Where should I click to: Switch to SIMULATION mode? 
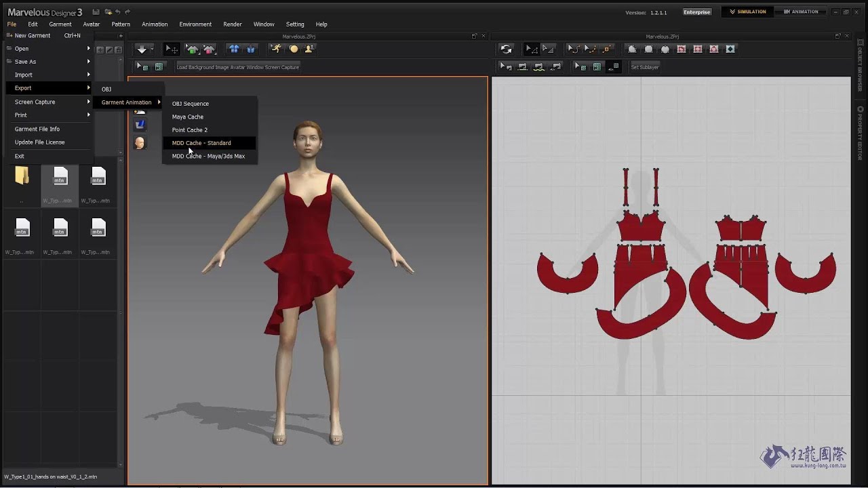pos(747,12)
